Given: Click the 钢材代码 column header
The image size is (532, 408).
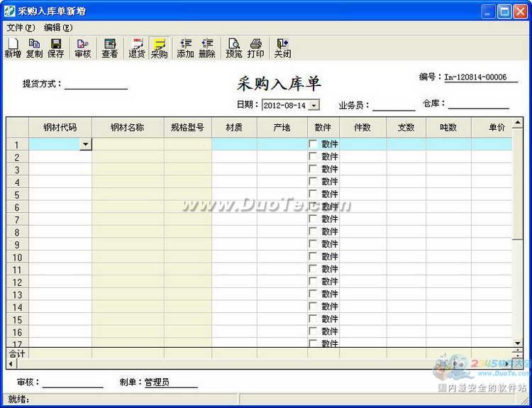Looking at the screenshot, I should point(60,127).
